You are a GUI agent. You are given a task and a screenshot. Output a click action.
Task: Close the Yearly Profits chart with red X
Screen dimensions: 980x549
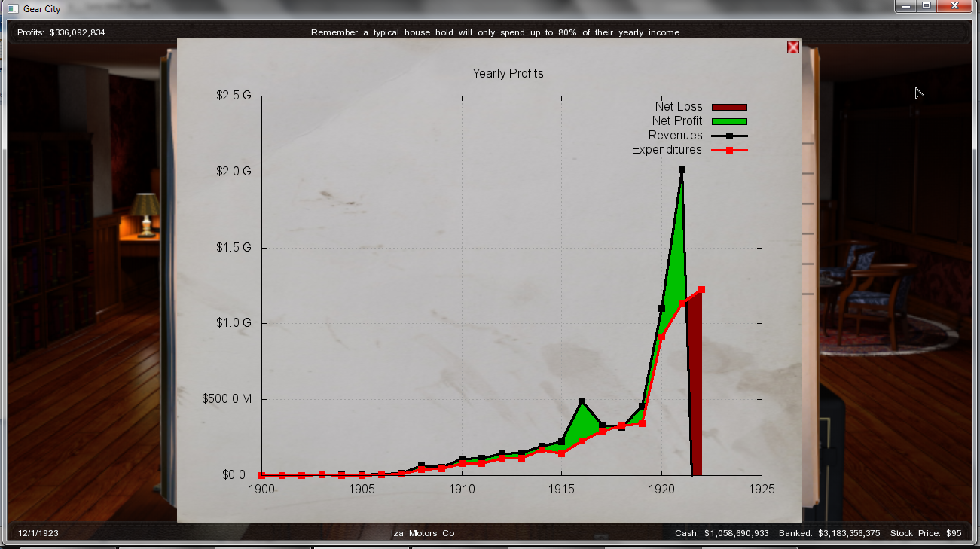tap(792, 47)
